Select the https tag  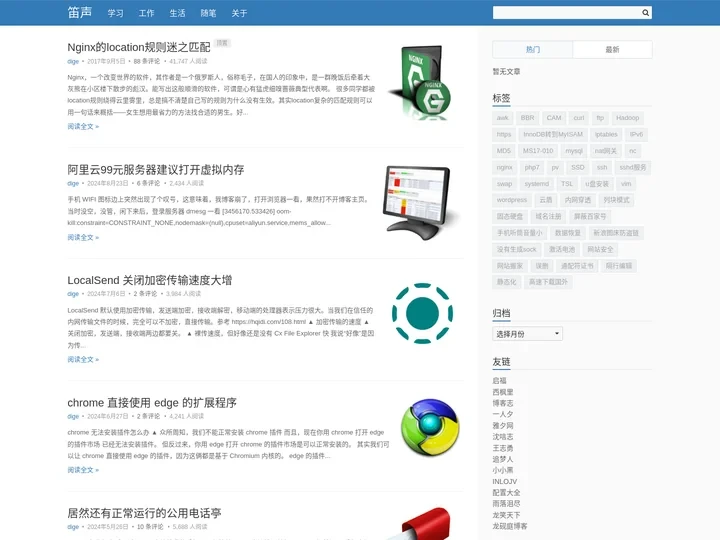[504, 135]
